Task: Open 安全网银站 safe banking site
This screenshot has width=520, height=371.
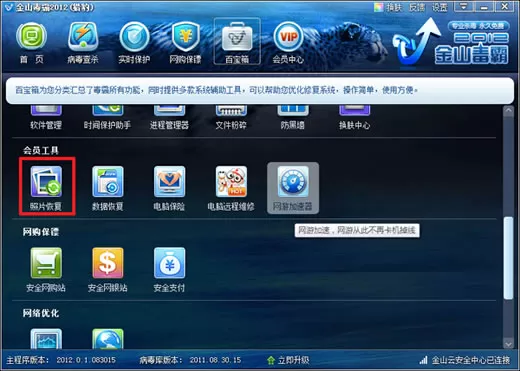Action: (x=108, y=270)
